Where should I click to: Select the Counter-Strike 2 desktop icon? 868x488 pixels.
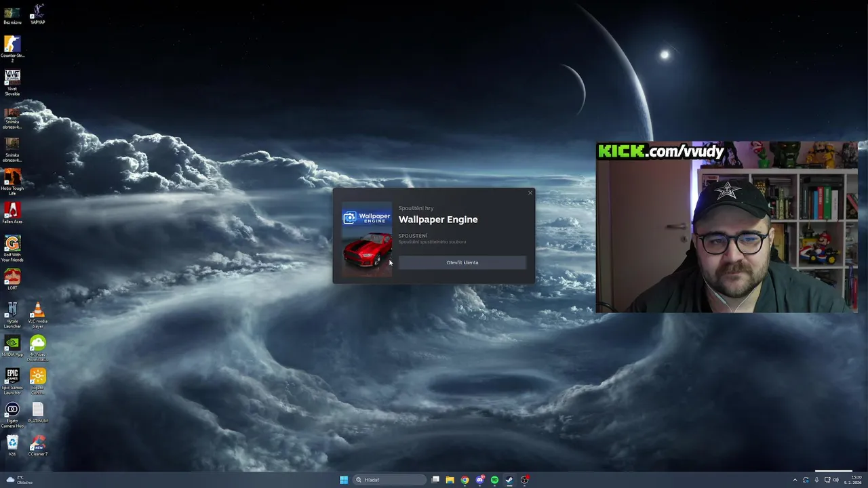(12, 49)
